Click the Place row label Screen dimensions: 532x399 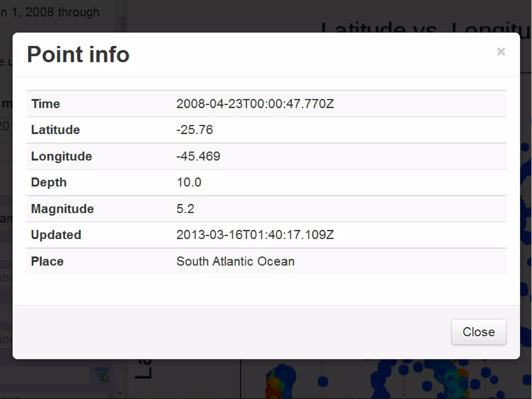tap(47, 261)
